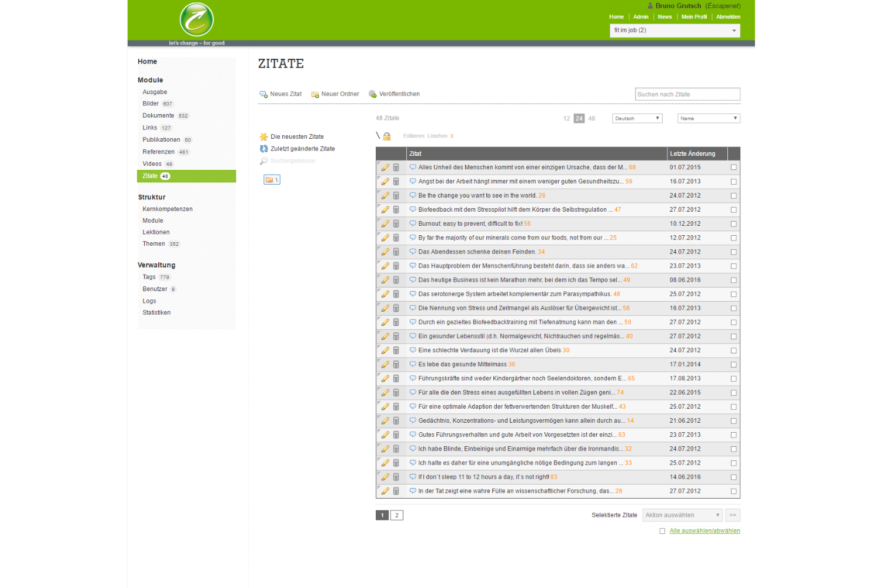The height and width of the screenshot is (588, 882).
Task: Tick checkbox for 'Das Abendessen schenke deinen Feinden'
Action: (733, 252)
